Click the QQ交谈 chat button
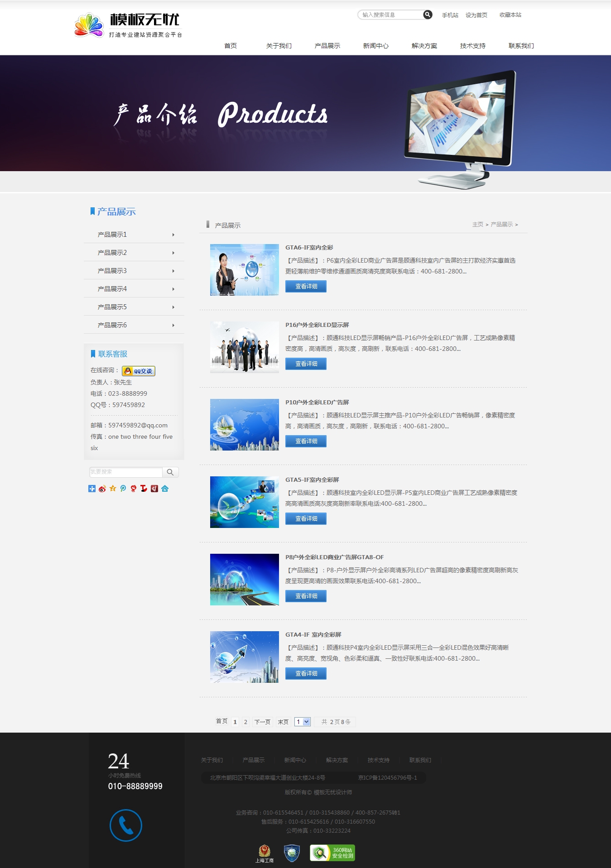This screenshot has height=868, width=611. tap(139, 371)
